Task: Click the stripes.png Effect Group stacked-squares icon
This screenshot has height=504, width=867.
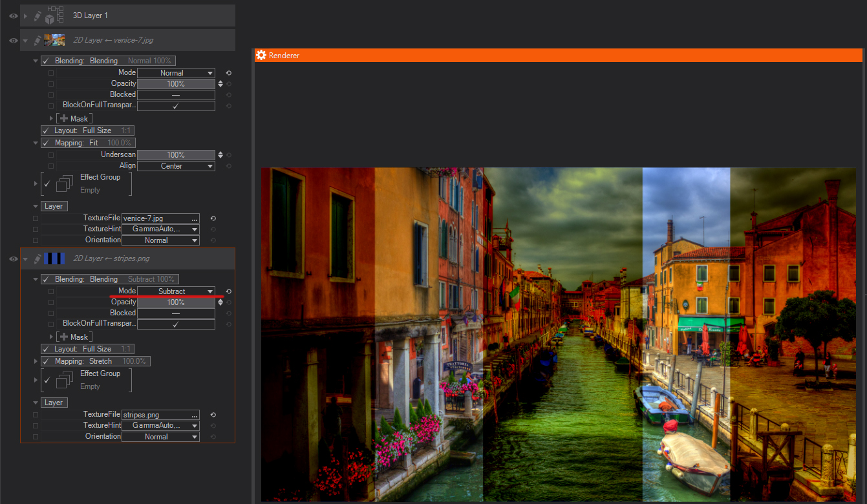Action: click(x=64, y=381)
